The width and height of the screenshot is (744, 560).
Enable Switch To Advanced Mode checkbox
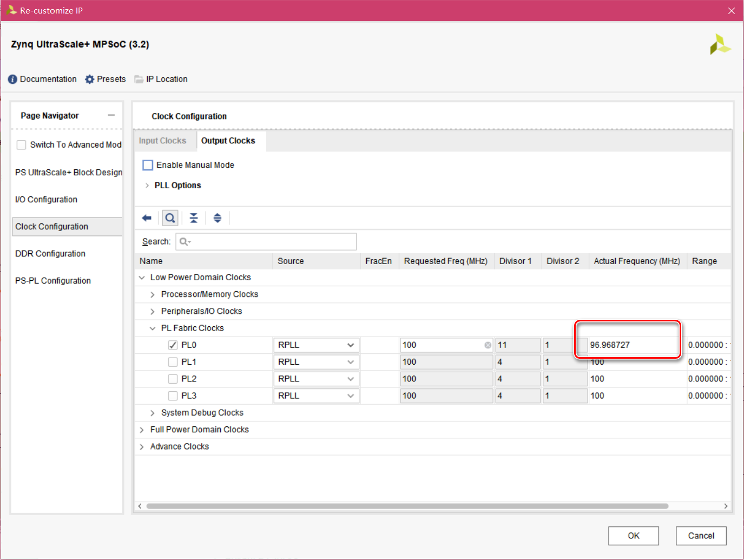22,145
